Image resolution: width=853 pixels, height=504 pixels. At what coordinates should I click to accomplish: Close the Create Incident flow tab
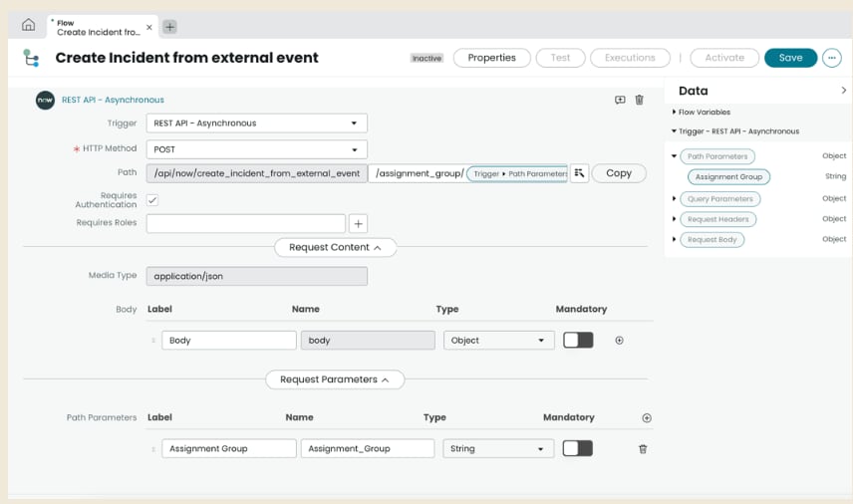149,27
